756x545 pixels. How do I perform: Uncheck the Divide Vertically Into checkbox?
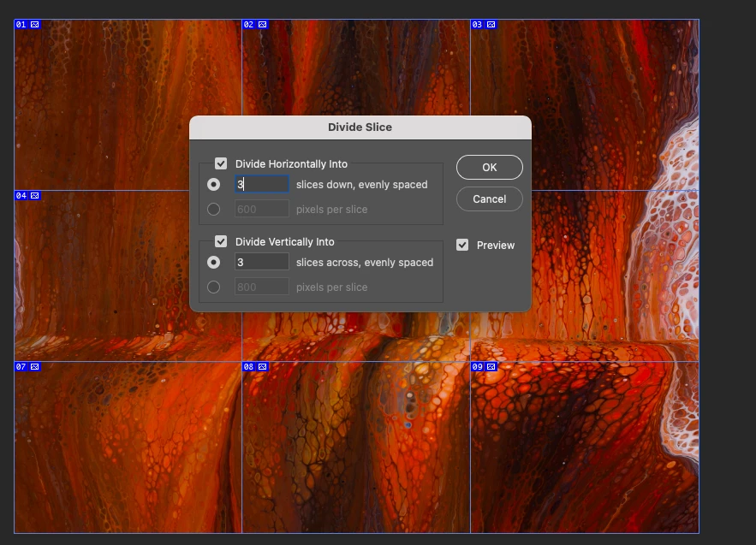point(221,242)
